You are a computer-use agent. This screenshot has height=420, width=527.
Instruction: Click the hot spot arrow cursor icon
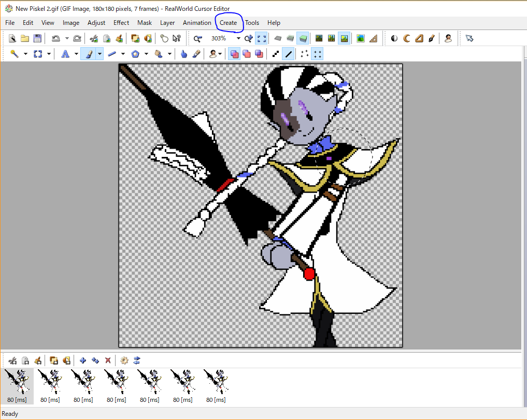(x=469, y=38)
